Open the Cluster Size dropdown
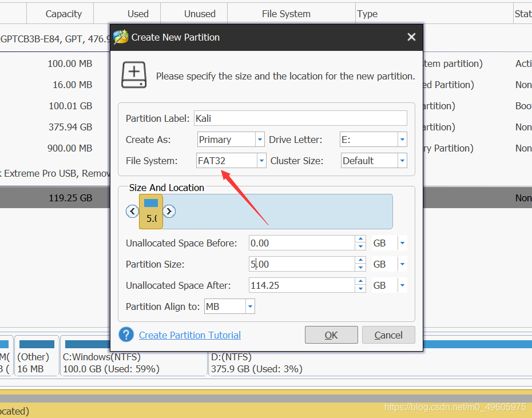The image size is (532, 418). [402, 161]
